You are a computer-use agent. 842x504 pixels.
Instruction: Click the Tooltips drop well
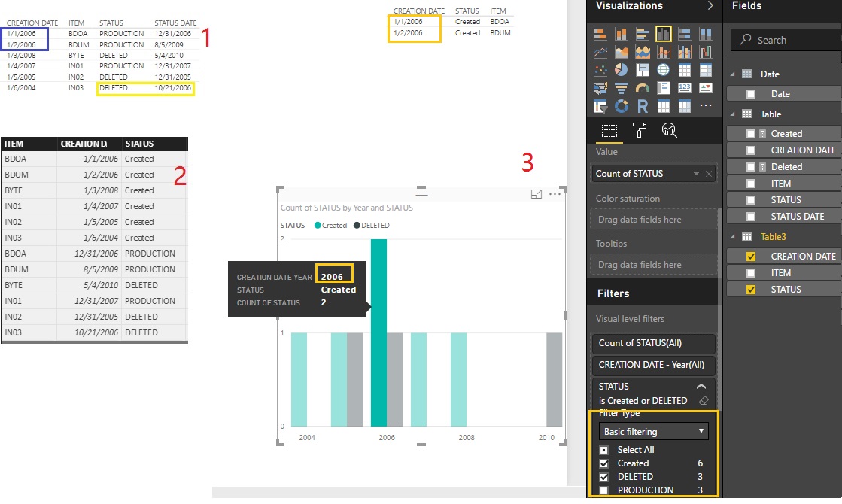[x=654, y=265]
